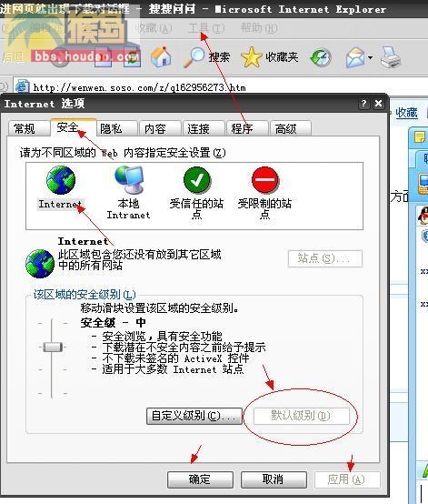This screenshot has height=504, width=428.
Task: Click the 默认级别 button
Action: tap(302, 416)
